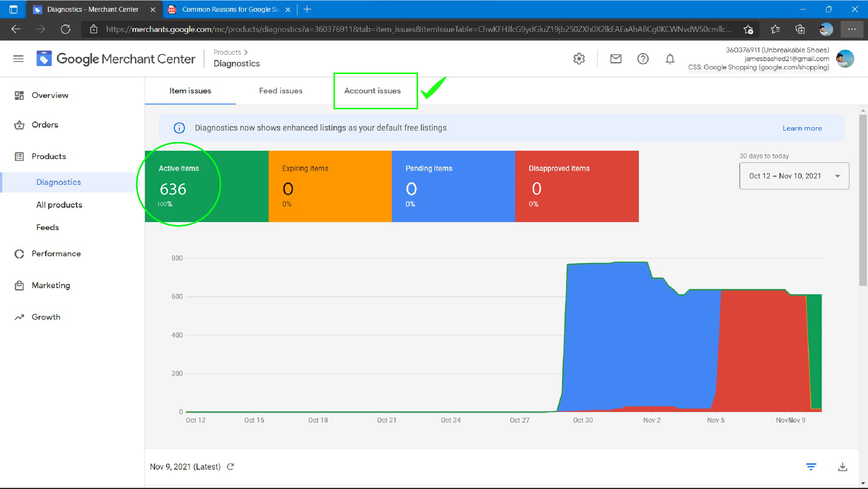Open the filter icon near report date
868x489 pixels.
(811, 466)
